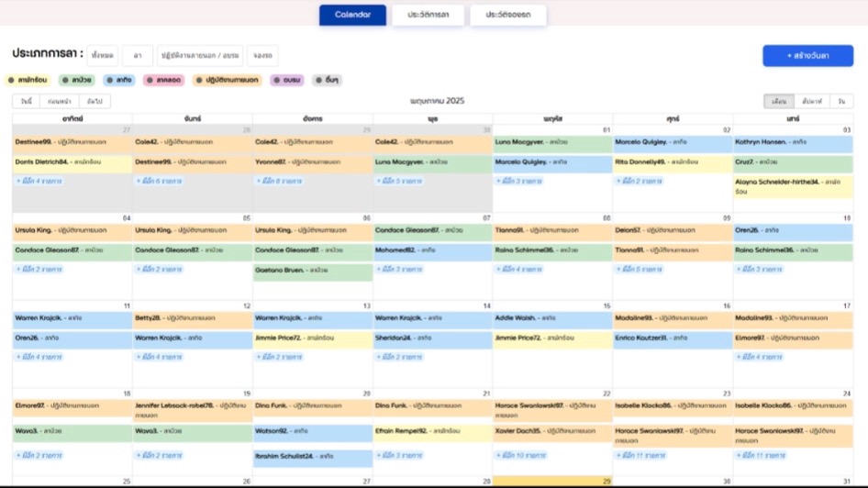Expand the 8 more entries on the 29th
The image size is (868, 488).
pos(280,182)
